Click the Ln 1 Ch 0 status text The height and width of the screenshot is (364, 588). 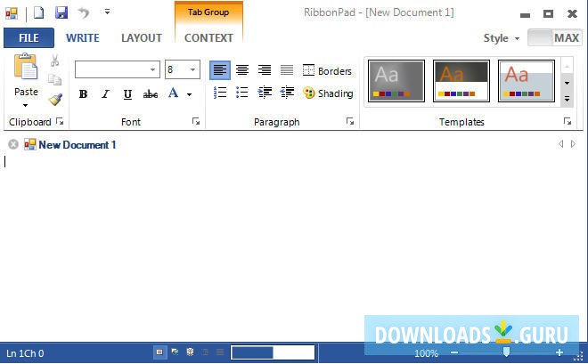(x=25, y=353)
